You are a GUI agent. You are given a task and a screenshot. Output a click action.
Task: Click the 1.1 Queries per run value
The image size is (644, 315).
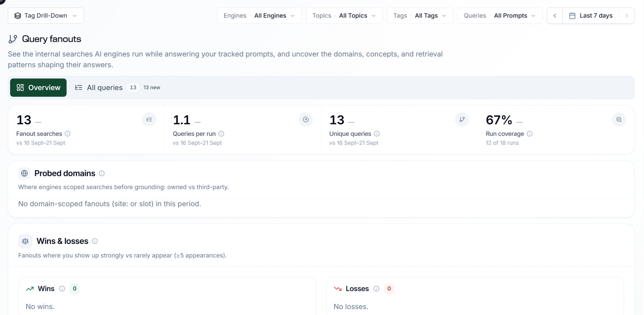click(x=182, y=120)
